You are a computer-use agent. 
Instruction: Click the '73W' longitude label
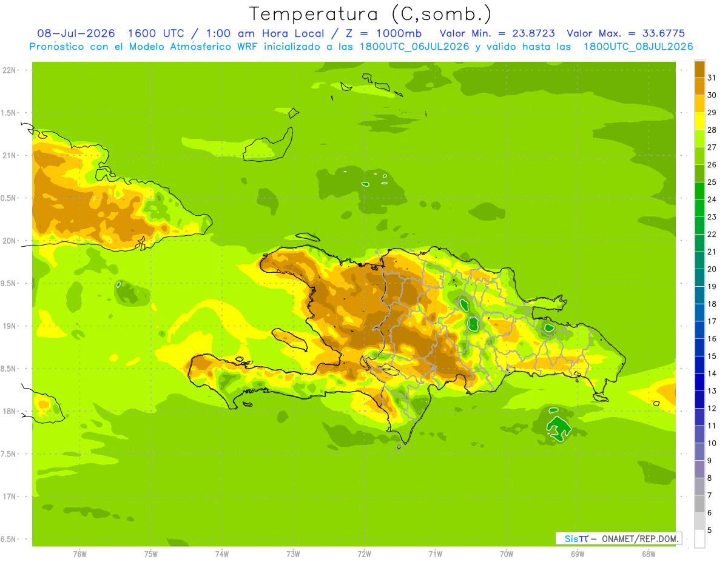coord(293,554)
